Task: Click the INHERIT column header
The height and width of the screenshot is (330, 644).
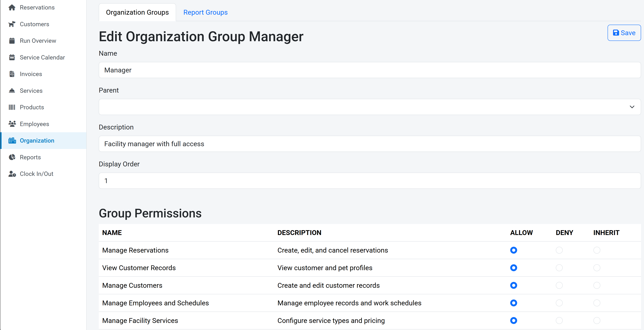Action: 606,233
